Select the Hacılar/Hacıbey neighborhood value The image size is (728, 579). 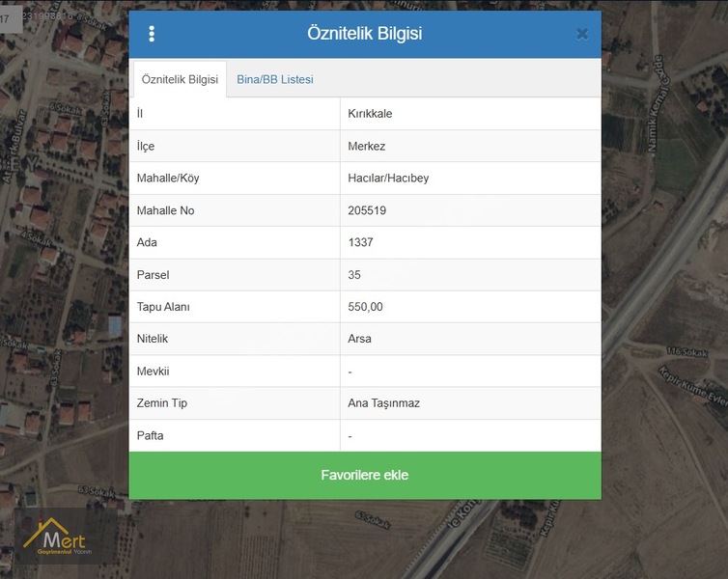387,179
